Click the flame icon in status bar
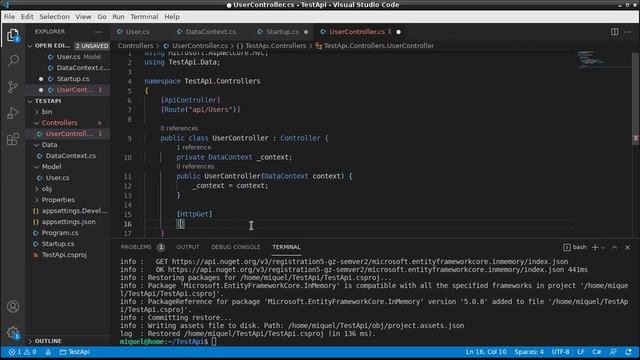 48,352
